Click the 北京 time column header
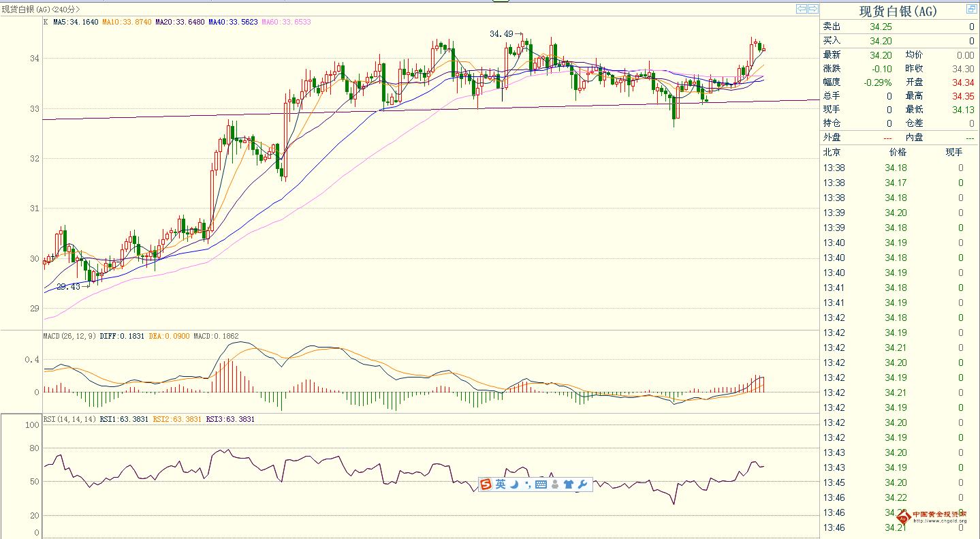 click(832, 152)
